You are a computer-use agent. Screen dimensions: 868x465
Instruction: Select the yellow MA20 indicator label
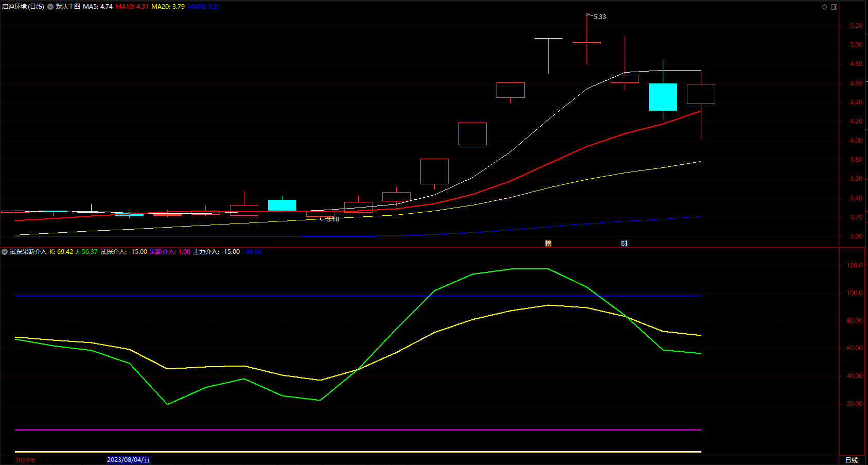pos(168,7)
